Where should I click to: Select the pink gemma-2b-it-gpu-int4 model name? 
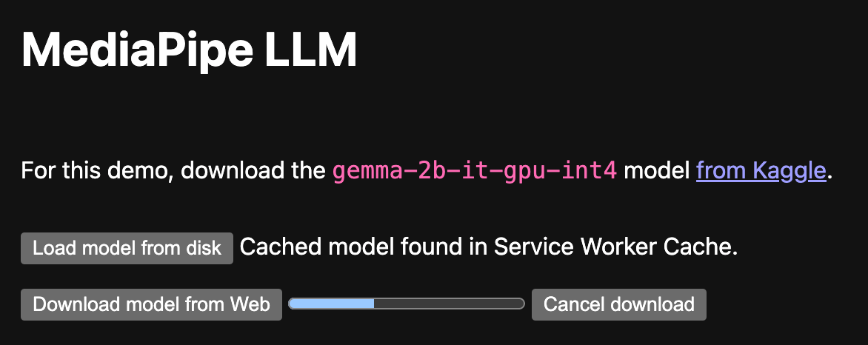tap(474, 171)
